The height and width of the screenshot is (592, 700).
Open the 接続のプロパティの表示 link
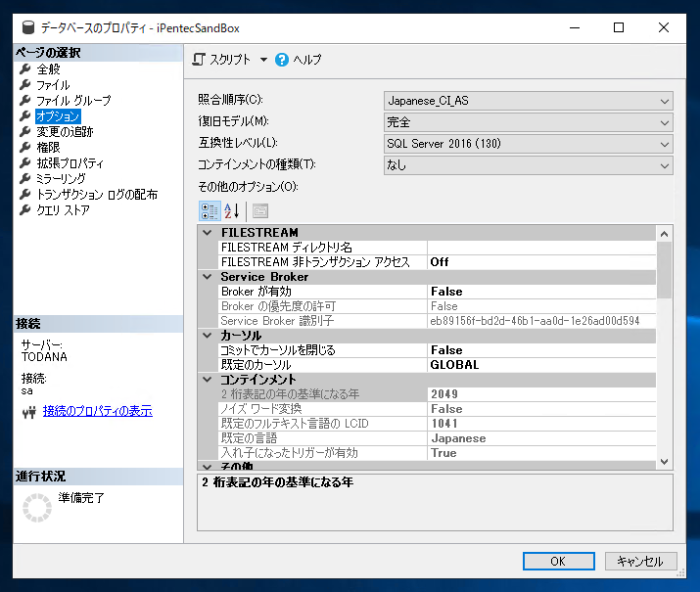tap(97, 411)
